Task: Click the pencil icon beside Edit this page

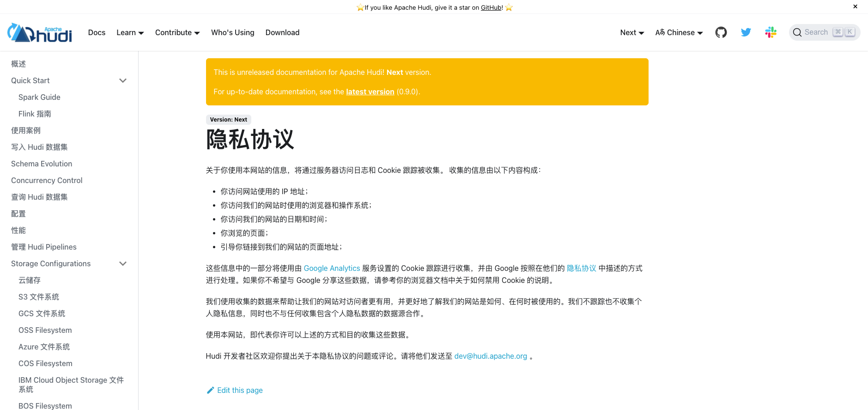Action: tap(210, 390)
